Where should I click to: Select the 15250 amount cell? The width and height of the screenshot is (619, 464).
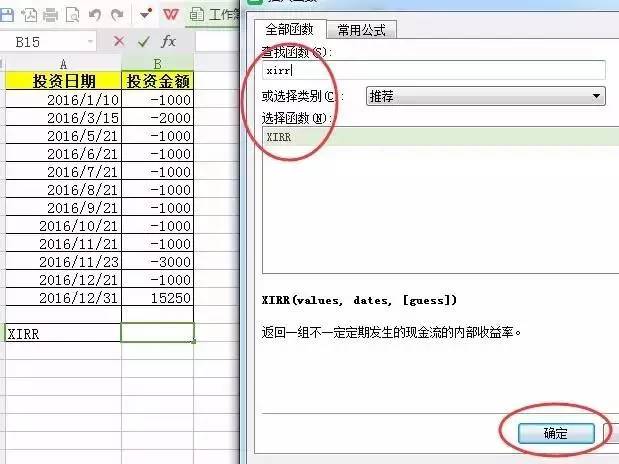[158, 297]
